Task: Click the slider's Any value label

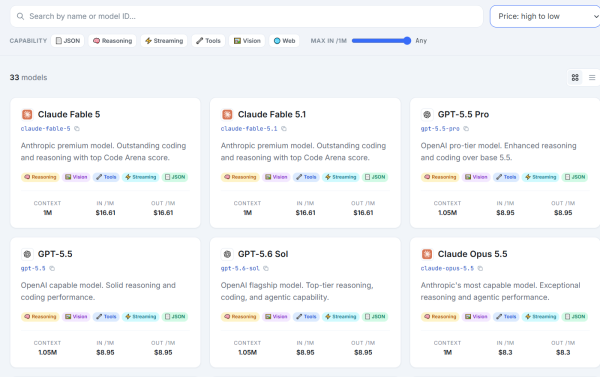Action: [421, 41]
